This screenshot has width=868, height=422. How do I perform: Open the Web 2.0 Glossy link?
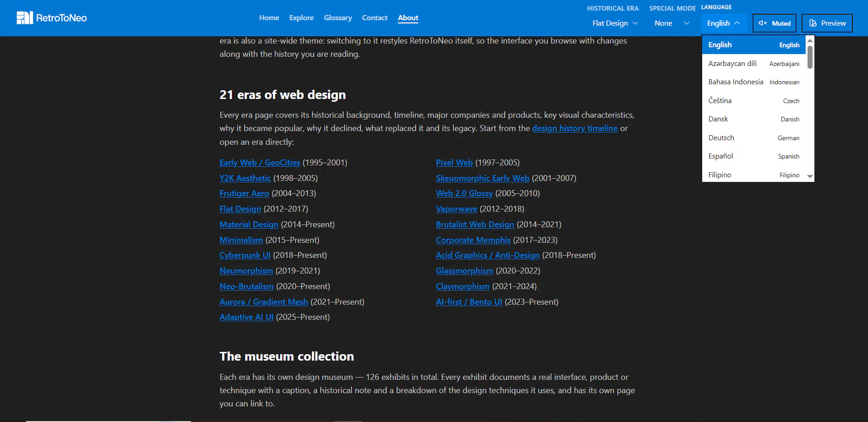pyautogui.click(x=464, y=193)
